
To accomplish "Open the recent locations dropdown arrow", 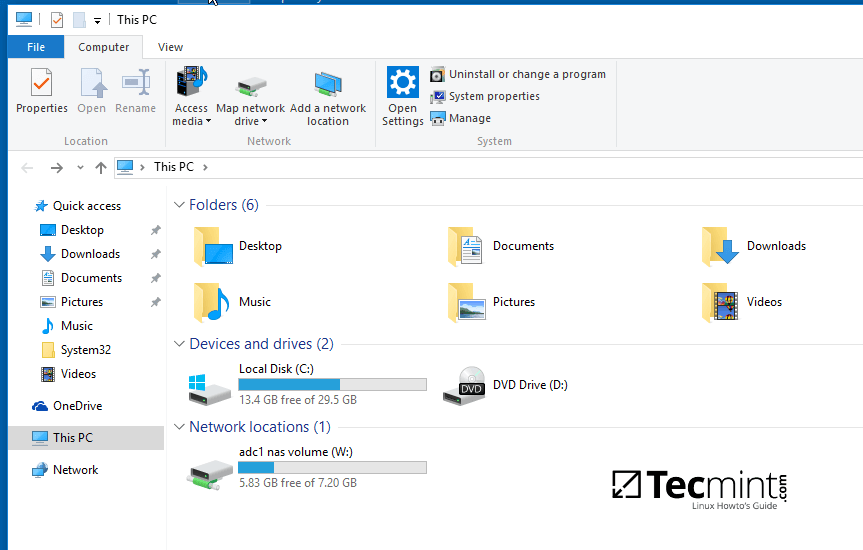I will [80, 168].
